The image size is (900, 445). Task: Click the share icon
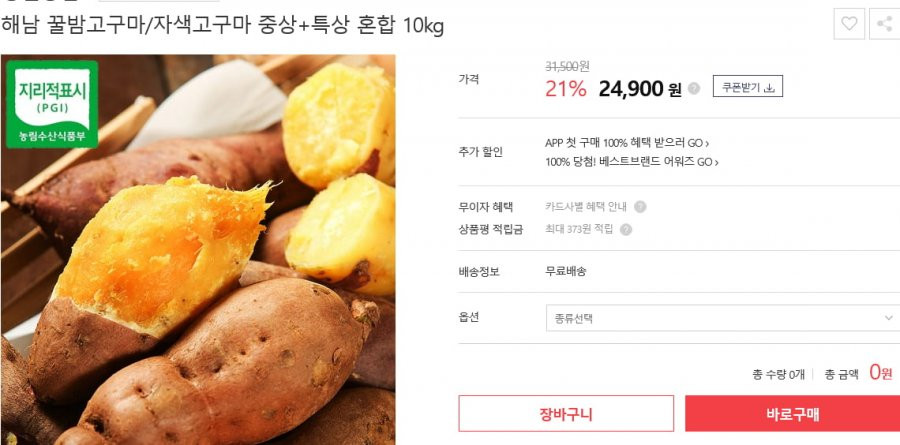885,24
